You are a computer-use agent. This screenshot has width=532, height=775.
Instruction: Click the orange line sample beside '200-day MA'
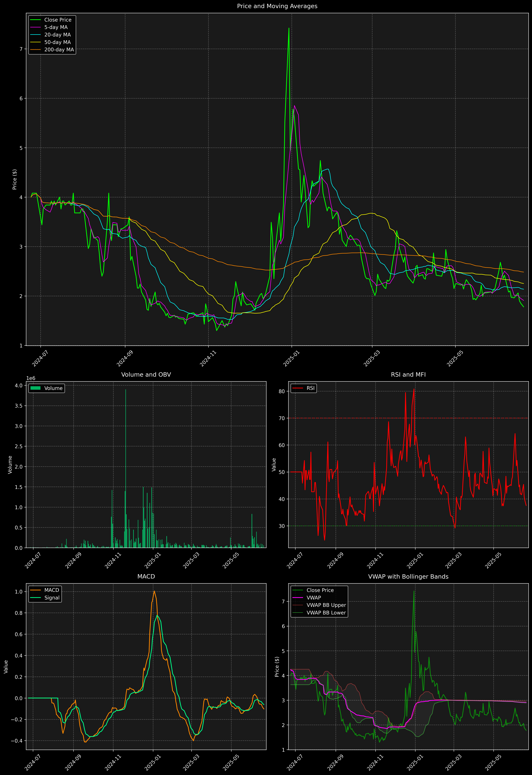click(35, 50)
